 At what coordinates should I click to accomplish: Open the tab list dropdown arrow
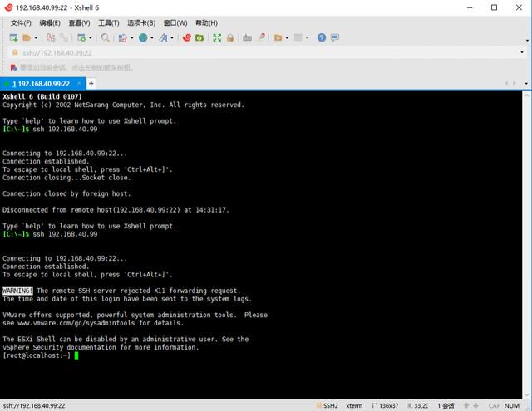click(526, 83)
